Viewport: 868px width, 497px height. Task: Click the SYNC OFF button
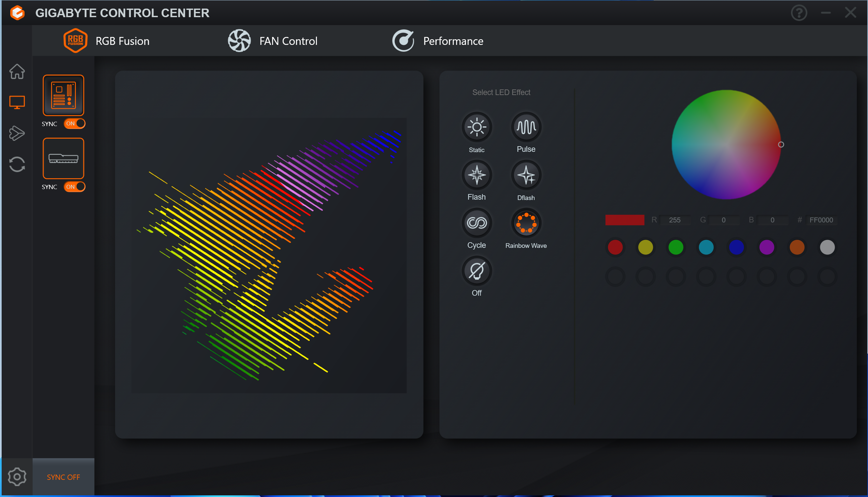(x=63, y=477)
